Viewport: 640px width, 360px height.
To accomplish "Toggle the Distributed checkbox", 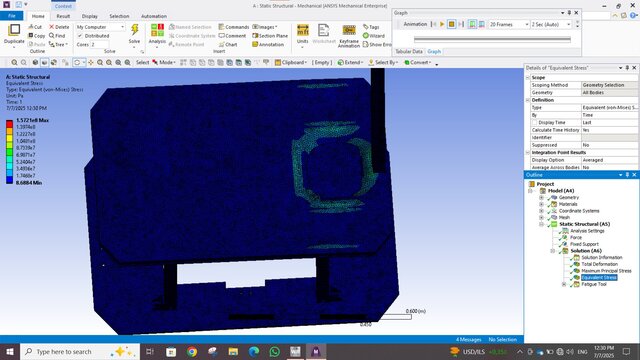I will pyautogui.click(x=80, y=36).
